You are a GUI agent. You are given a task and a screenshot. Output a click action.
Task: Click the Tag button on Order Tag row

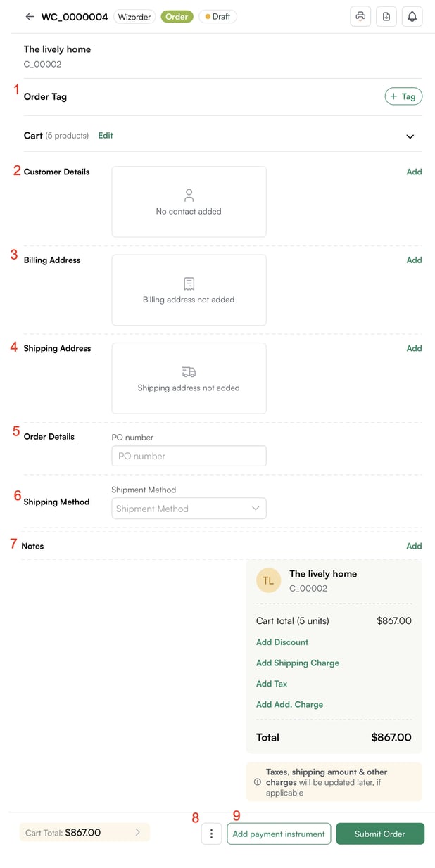pyautogui.click(x=403, y=96)
